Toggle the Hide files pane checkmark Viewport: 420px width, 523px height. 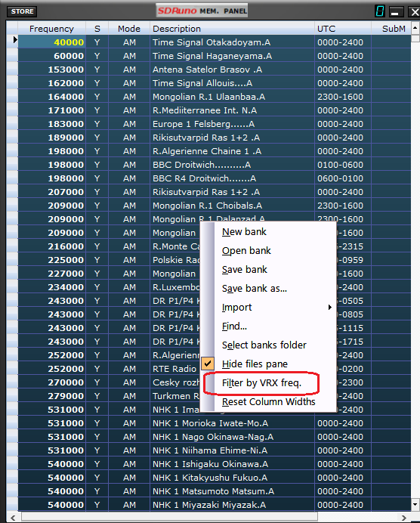(x=207, y=364)
